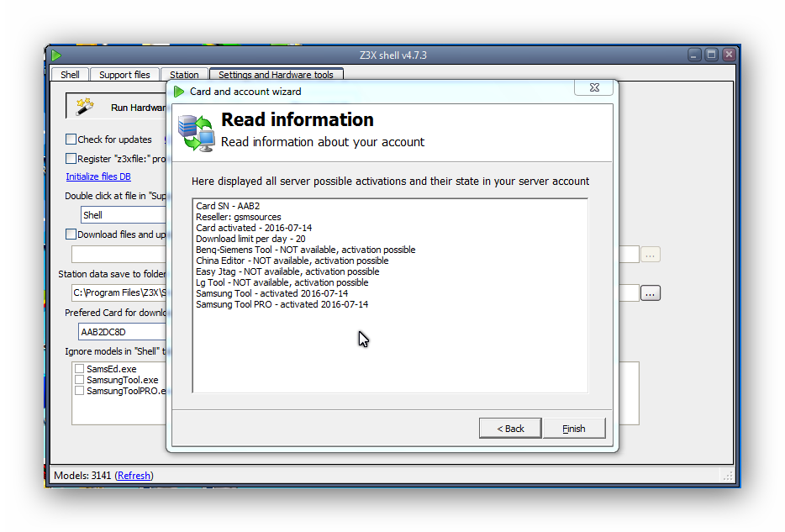Open the Shell double-click action combo box
This screenshot has width=785, height=532.
click(124, 215)
